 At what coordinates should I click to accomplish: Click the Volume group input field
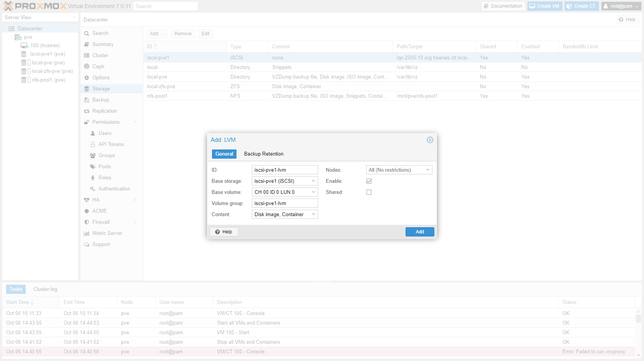click(x=285, y=203)
